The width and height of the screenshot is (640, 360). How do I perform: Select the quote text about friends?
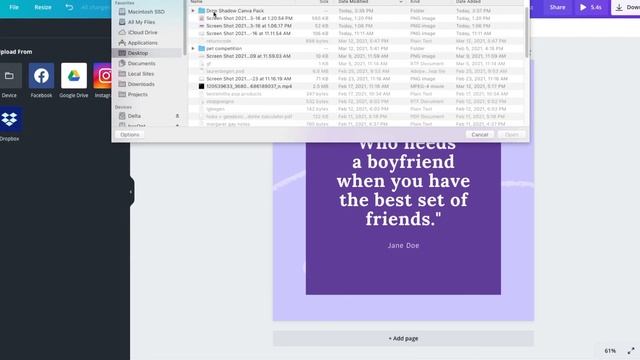coord(403,182)
